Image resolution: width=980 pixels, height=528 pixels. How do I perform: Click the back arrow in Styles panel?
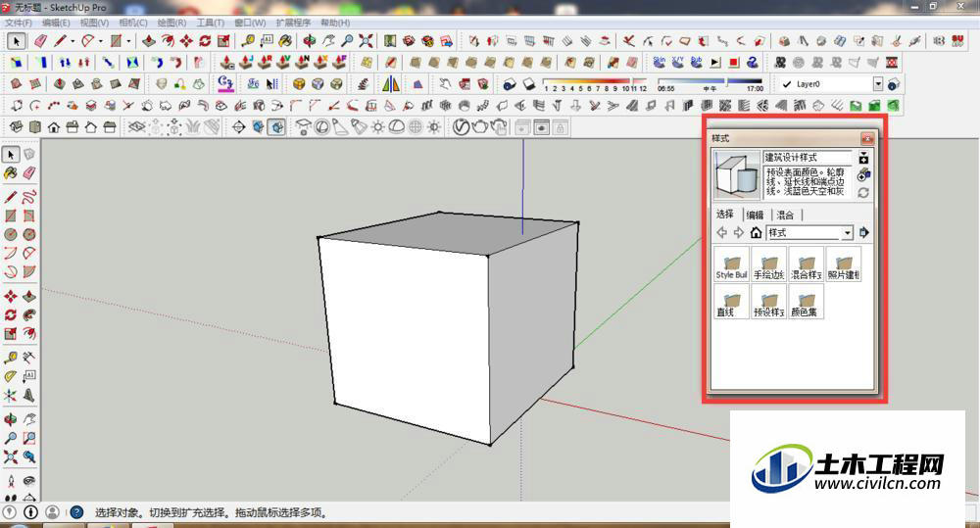(722, 232)
